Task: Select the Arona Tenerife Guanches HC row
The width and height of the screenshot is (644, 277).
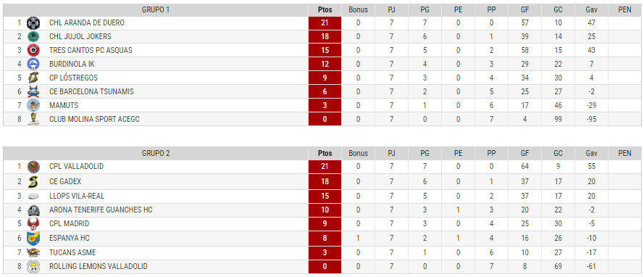Action: 322,210
